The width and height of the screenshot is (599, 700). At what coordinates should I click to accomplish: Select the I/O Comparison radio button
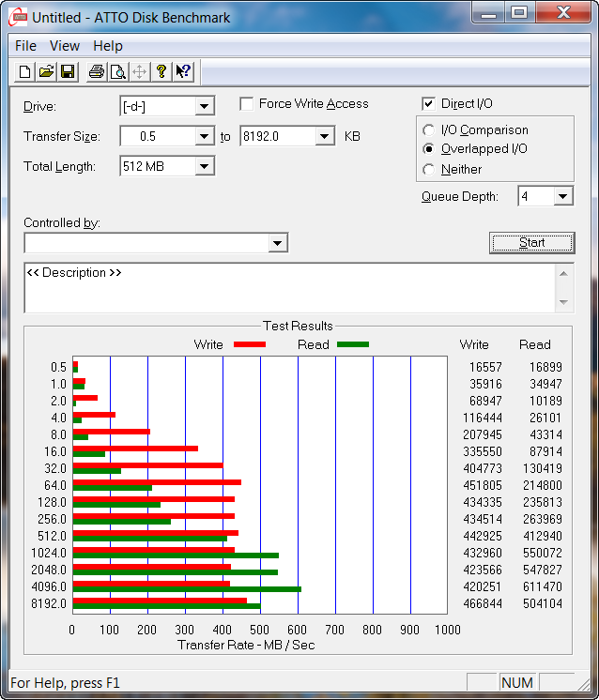tap(428, 130)
